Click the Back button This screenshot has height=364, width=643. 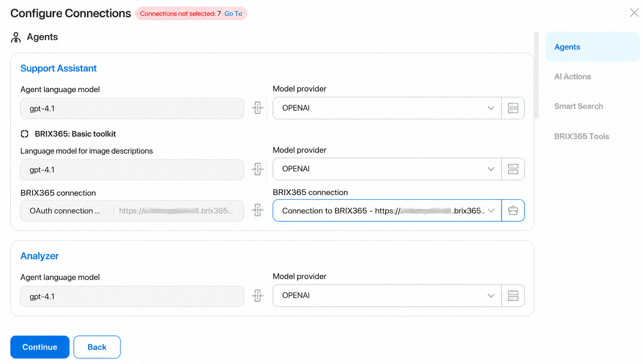(x=97, y=347)
